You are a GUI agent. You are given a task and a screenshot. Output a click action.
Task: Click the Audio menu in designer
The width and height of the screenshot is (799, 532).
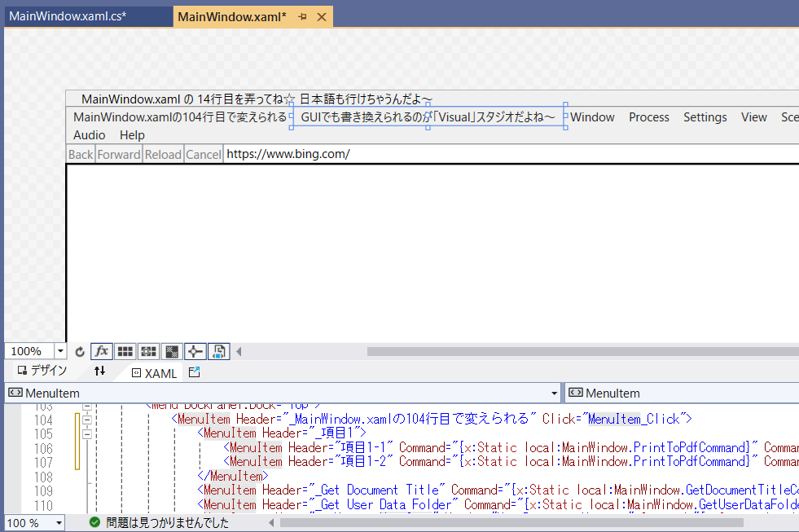coord(89,135)
